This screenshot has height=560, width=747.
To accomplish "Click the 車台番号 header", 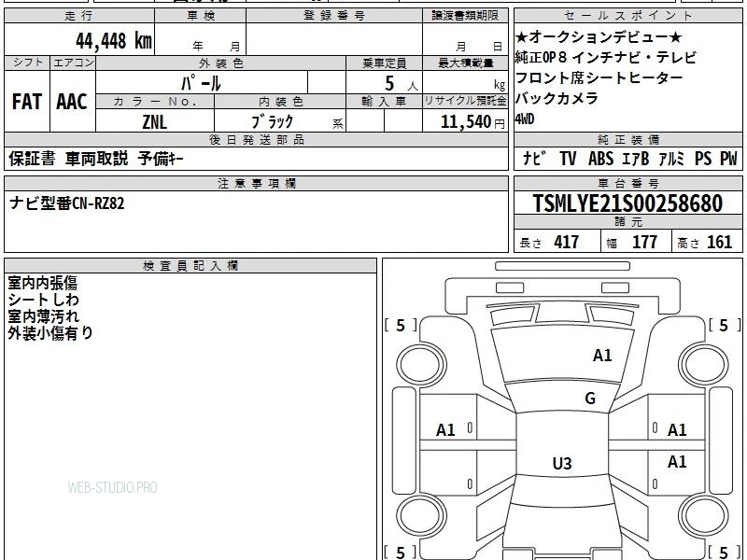I will click(628, 183).
